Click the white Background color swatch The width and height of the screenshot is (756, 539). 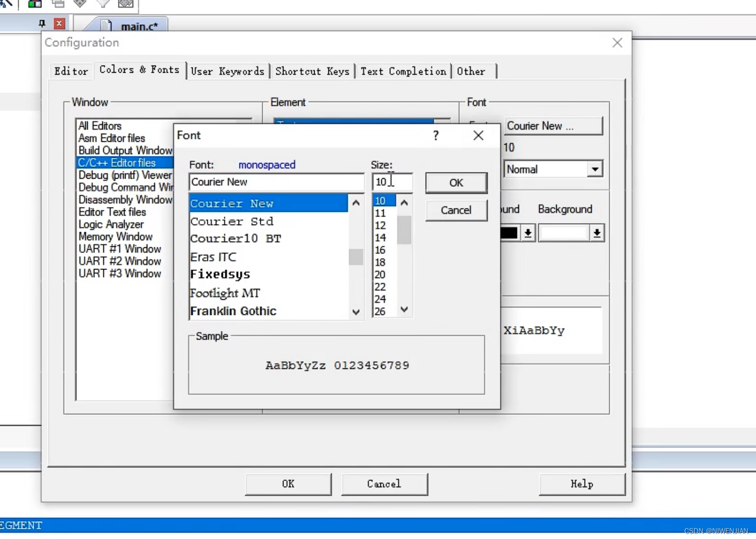point(563,233)
